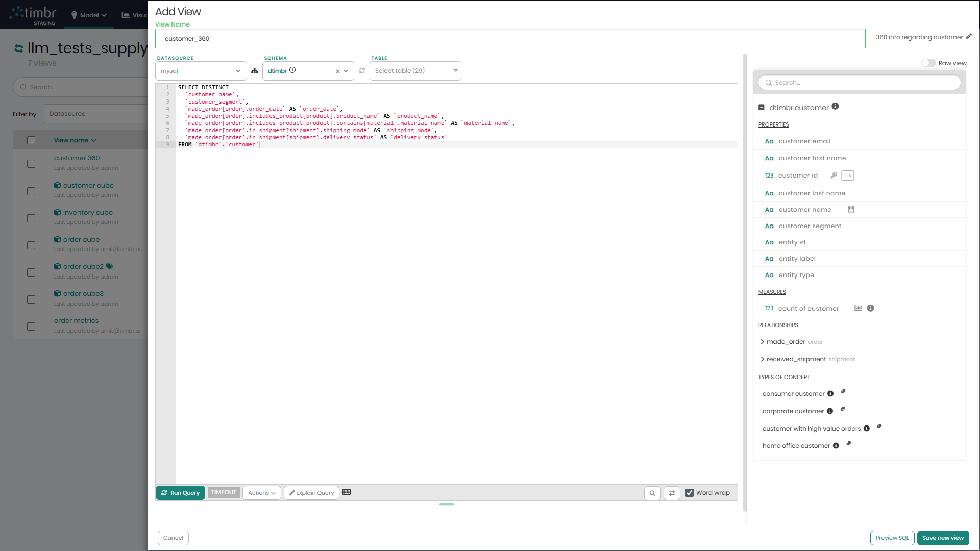Open the Actions menu
The image size is (980, 551).
tap(261, 493)
